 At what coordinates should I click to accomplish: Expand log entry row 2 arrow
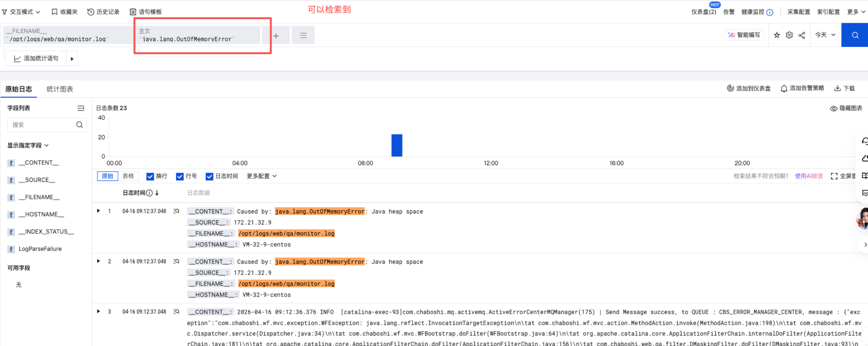[x=98, y=261]
